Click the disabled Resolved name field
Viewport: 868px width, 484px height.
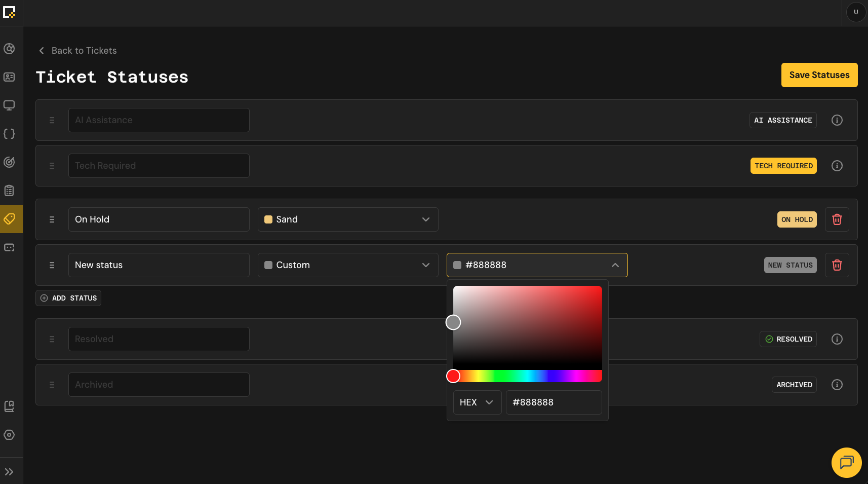[x=159, y=339]
